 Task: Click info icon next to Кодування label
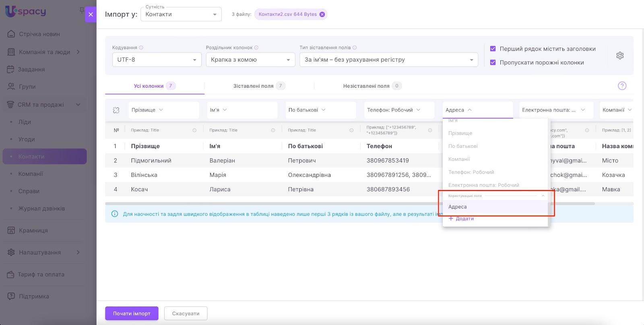tap(141, 48)
